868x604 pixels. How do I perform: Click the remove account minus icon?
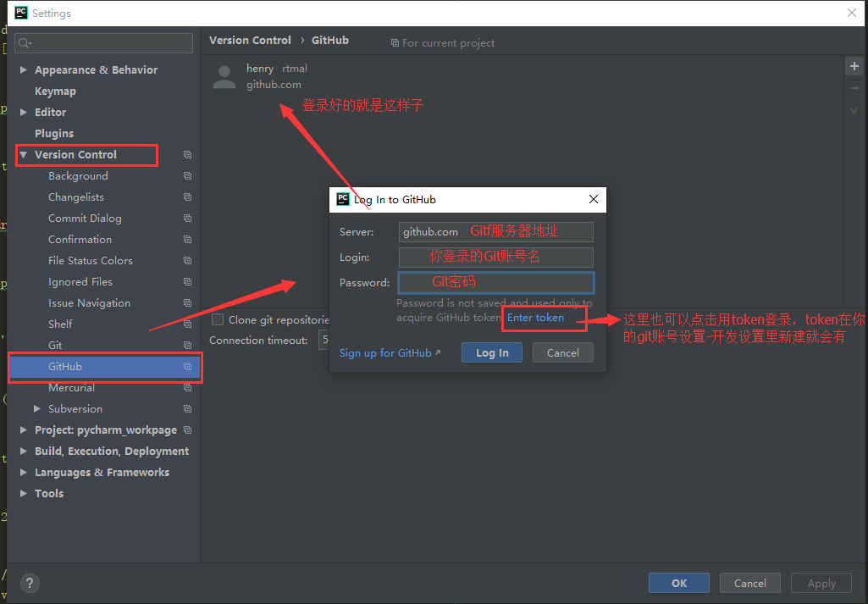coord(854,88)
